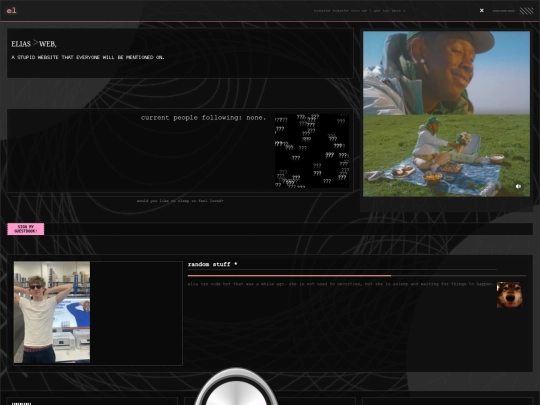The image size is (540, 405).
Task: Click the X icon in header
Action: coord(482,10)
